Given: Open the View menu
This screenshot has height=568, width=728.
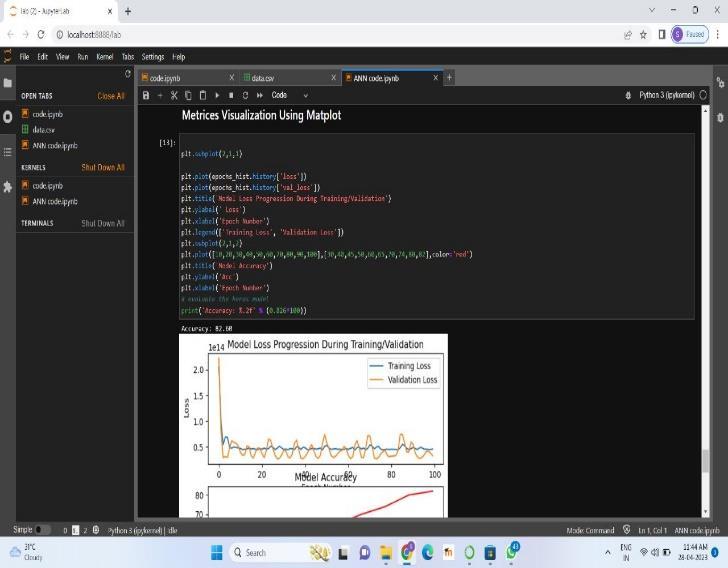Looking at the screenshot, I should click(x=62, y=57).
